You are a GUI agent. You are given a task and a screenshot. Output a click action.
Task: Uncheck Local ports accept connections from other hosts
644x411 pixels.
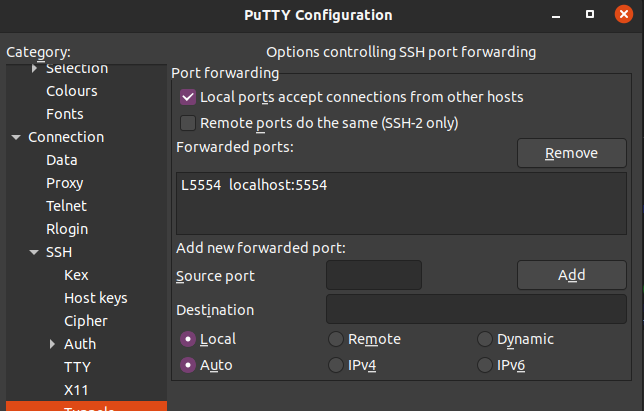pos(188,97)
